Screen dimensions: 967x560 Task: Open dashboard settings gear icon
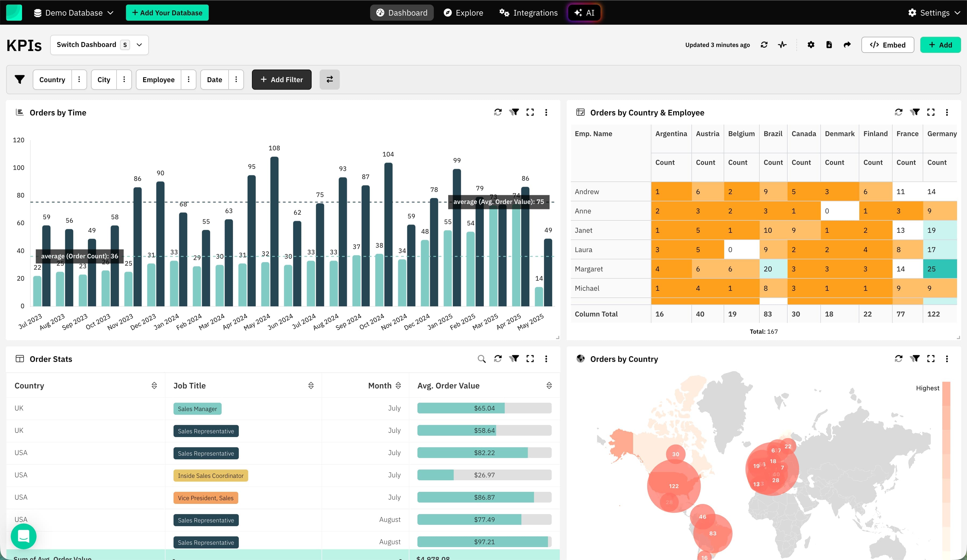(811, 45)
